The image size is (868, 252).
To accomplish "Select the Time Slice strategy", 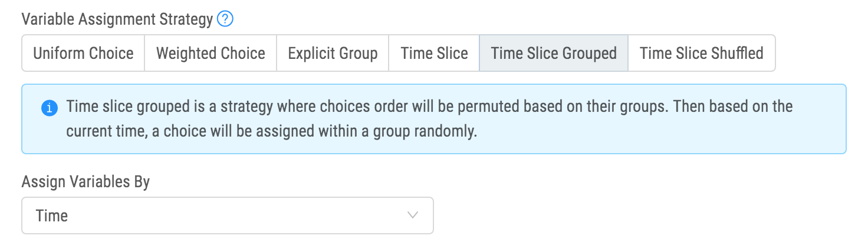I will click(x=434, y=54).
